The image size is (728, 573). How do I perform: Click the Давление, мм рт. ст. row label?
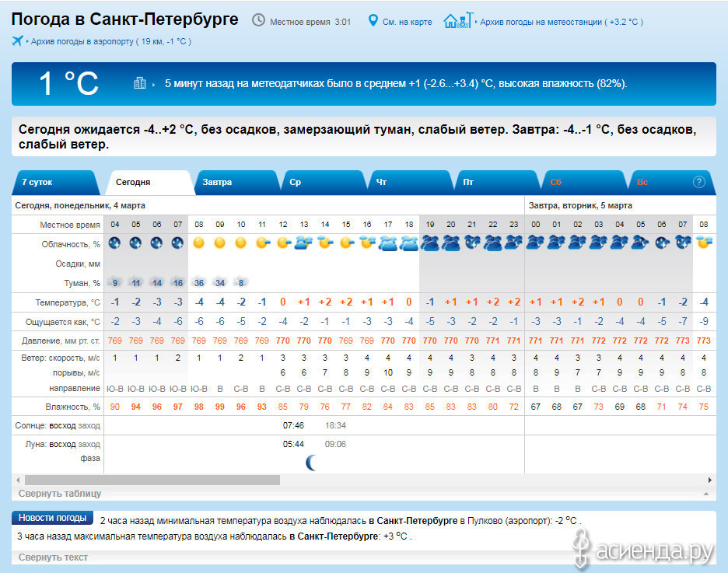(61, 341)
